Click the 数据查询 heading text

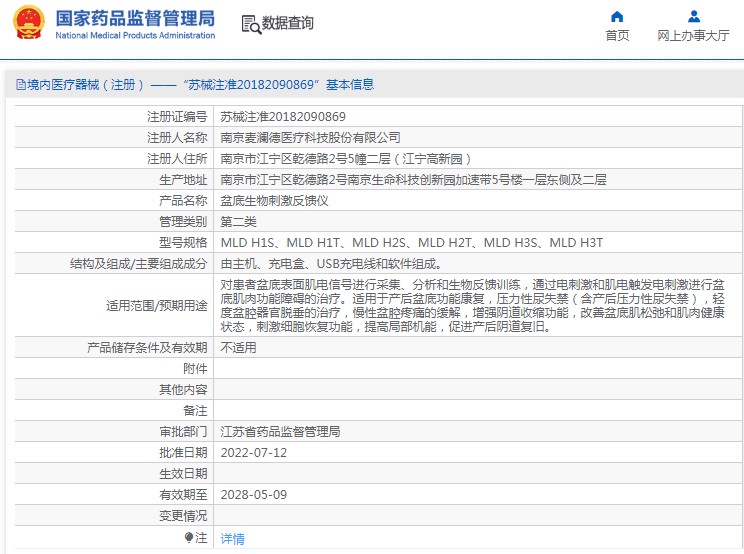[x=287, y=23]
